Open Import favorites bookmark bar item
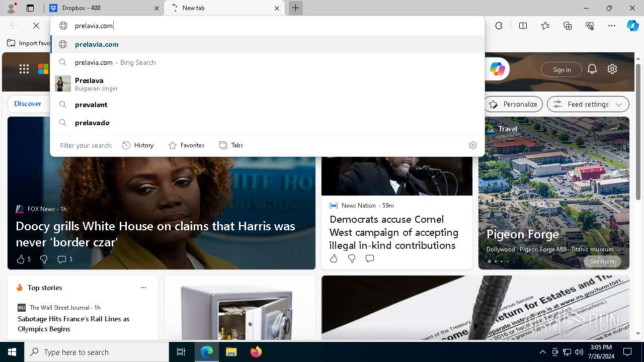Viewport: 644px width, 362px height. coord(29,43)
